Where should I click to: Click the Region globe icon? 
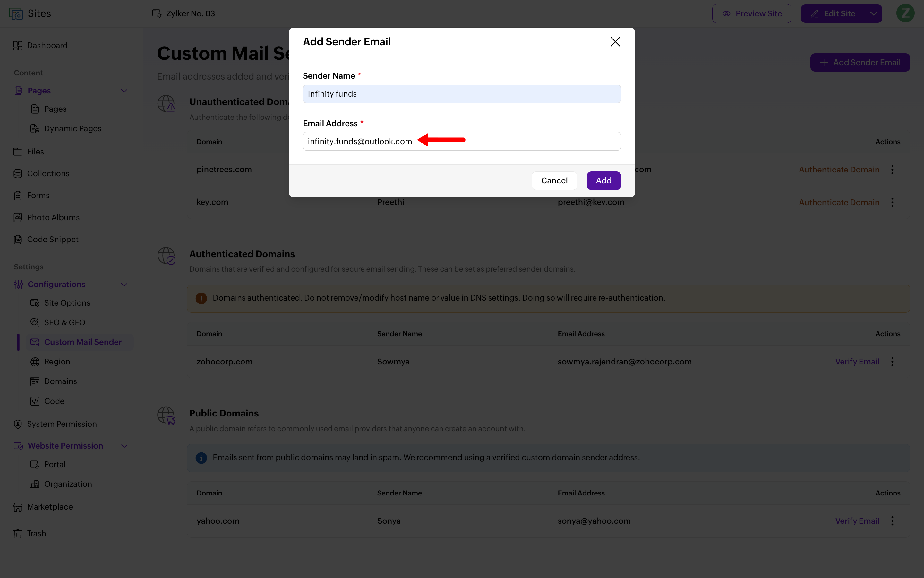point(35,362)
